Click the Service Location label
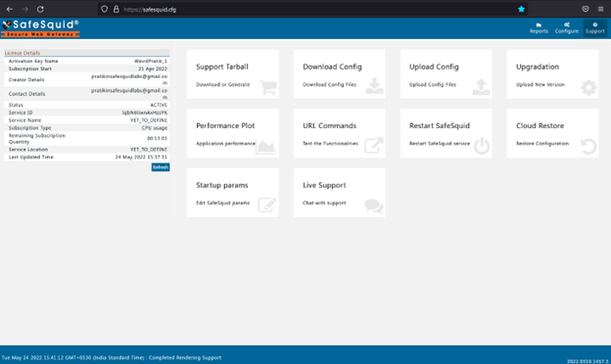Viewport: 611px width, 364px height. pyautogui.click(x=28, y=150)
